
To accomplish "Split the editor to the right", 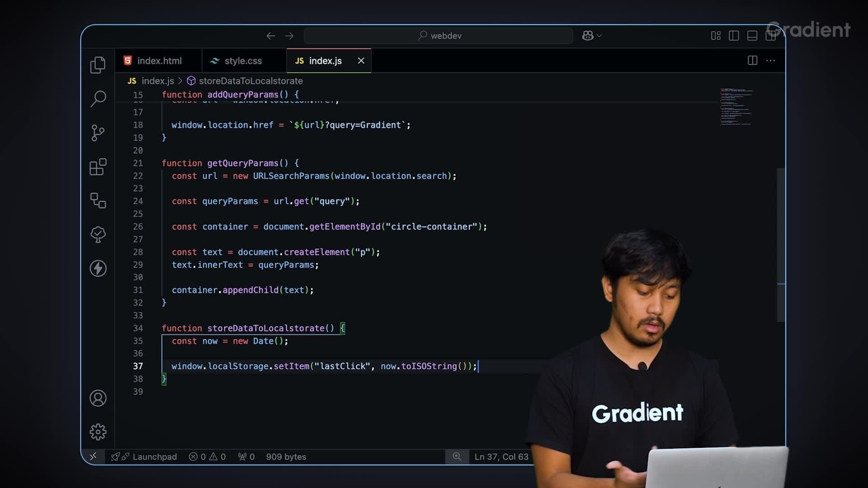I will [x=752, y=61].
